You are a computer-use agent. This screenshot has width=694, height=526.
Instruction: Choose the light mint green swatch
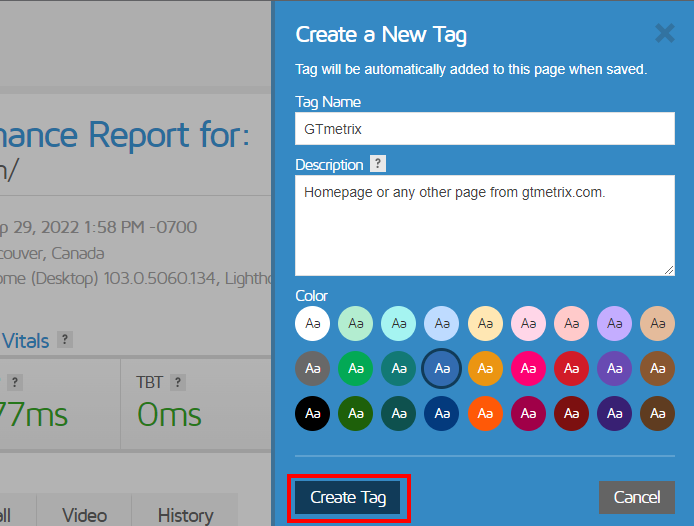point(355,323)
